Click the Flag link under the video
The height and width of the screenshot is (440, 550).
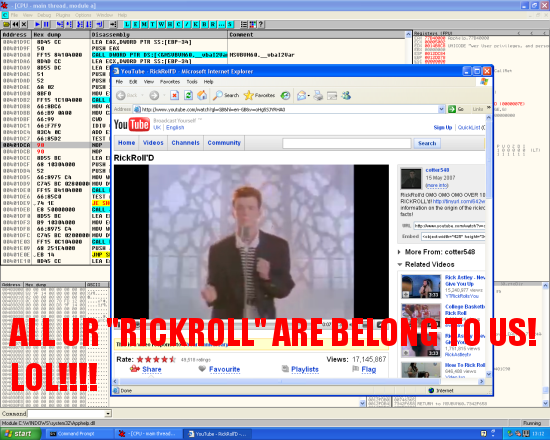(x=369, y=369)
